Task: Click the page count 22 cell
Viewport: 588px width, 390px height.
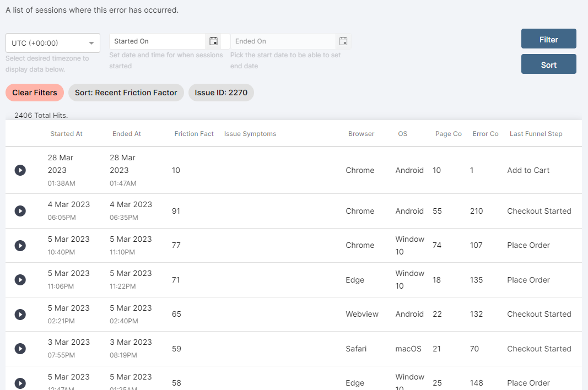Action: [437, 314]
